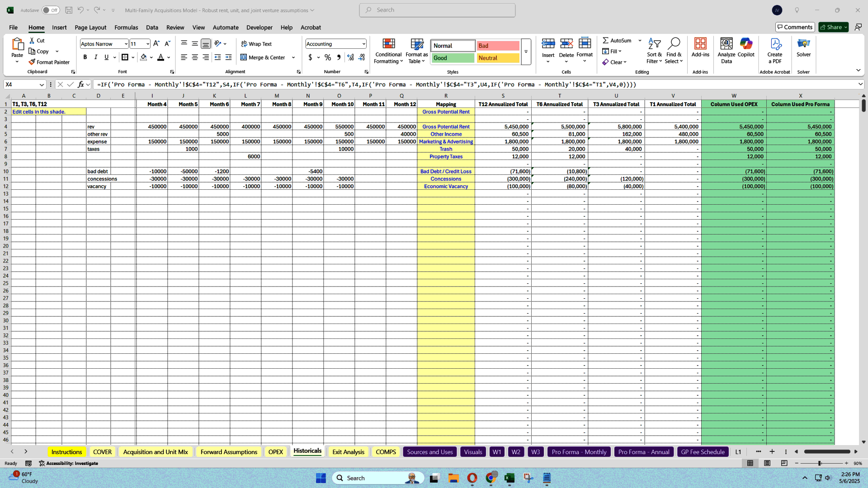
Task: Apply the Bad cell style
Action: (x=498, y=46)
